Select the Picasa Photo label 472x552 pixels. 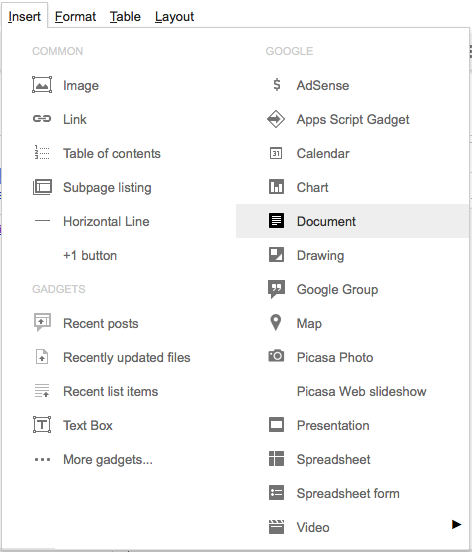[x=335, y=358]
